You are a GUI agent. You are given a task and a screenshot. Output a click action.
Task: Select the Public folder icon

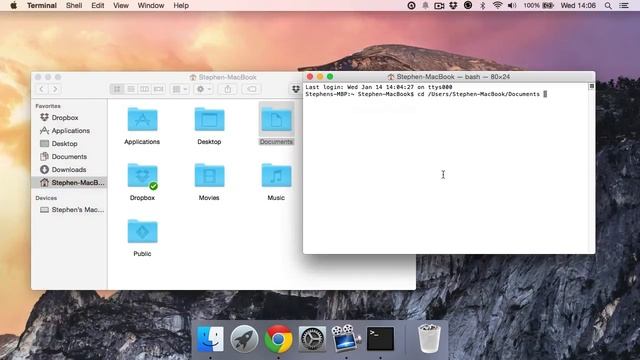142,231
